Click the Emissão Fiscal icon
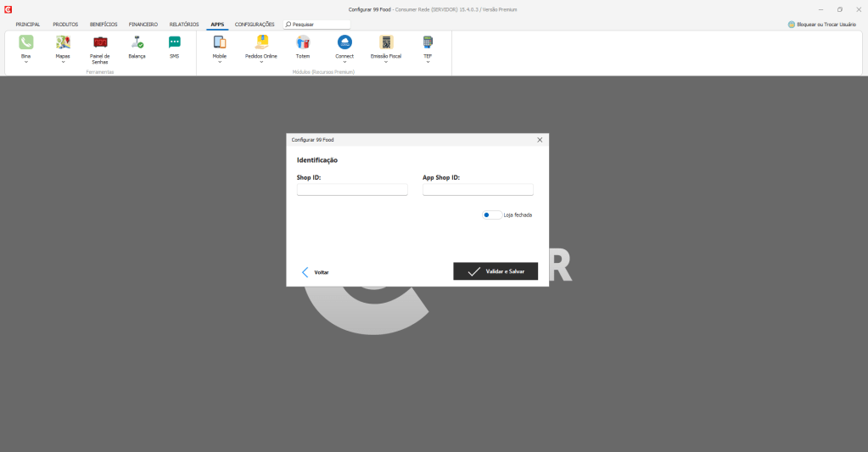This screenshot has width=868, height=452. click(x=386, y=42)
